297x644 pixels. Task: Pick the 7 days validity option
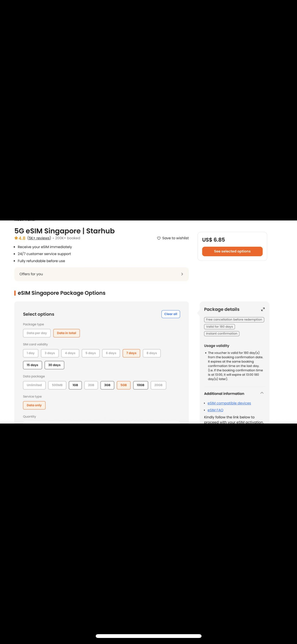[x=131, y=353]
